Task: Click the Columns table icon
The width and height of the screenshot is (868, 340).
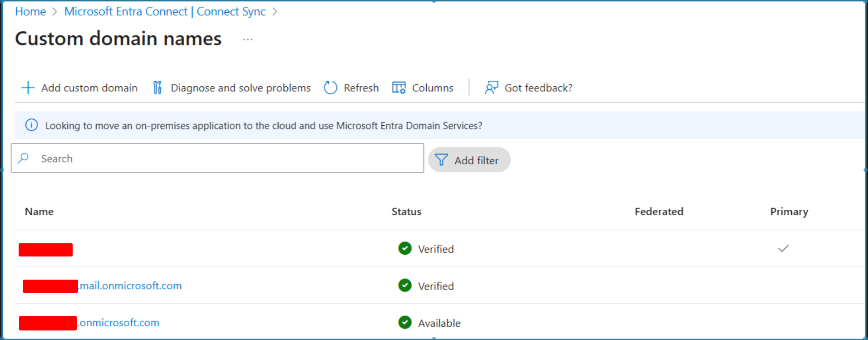Action: pos(399,88)
